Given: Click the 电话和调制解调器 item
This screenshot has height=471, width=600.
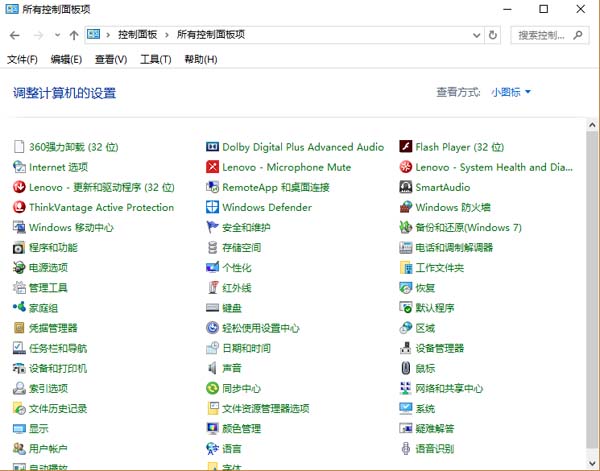Looking at the screenshot, I should pos(446,248).
